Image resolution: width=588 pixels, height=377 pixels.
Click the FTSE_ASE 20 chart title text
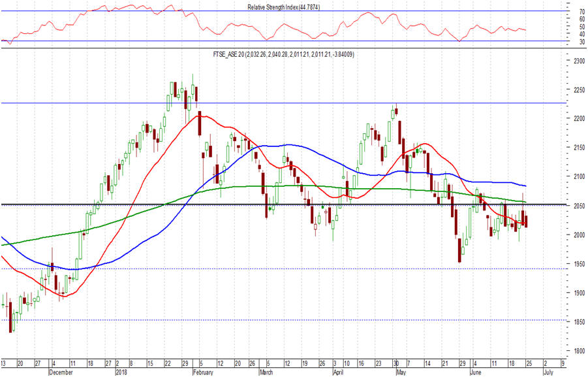point(283,54)
